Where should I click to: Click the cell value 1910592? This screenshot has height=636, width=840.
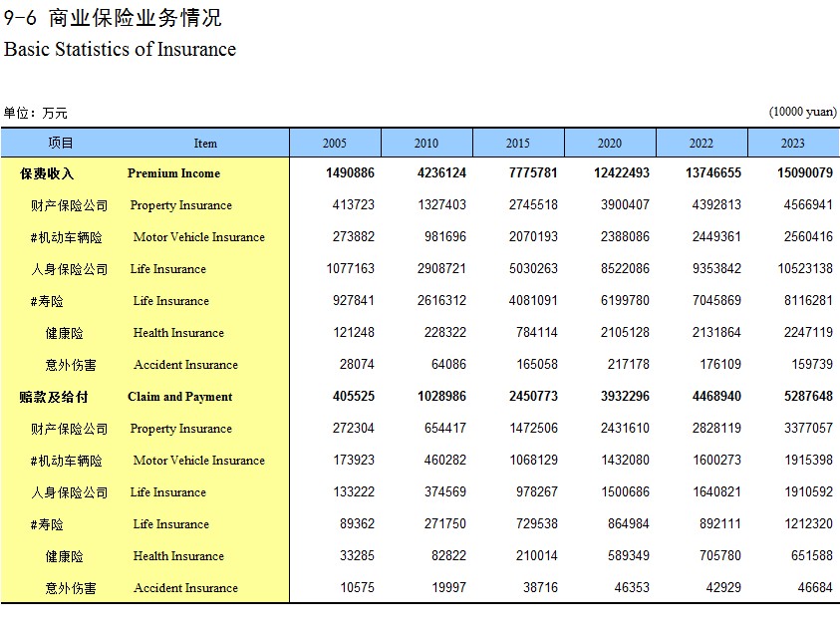pyautogui.click(x=809, y=491)
